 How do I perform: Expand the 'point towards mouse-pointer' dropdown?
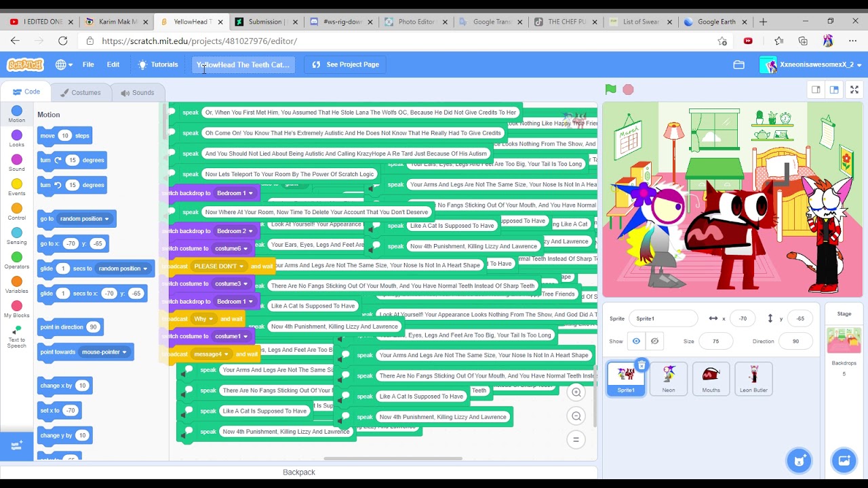[124, 352]
